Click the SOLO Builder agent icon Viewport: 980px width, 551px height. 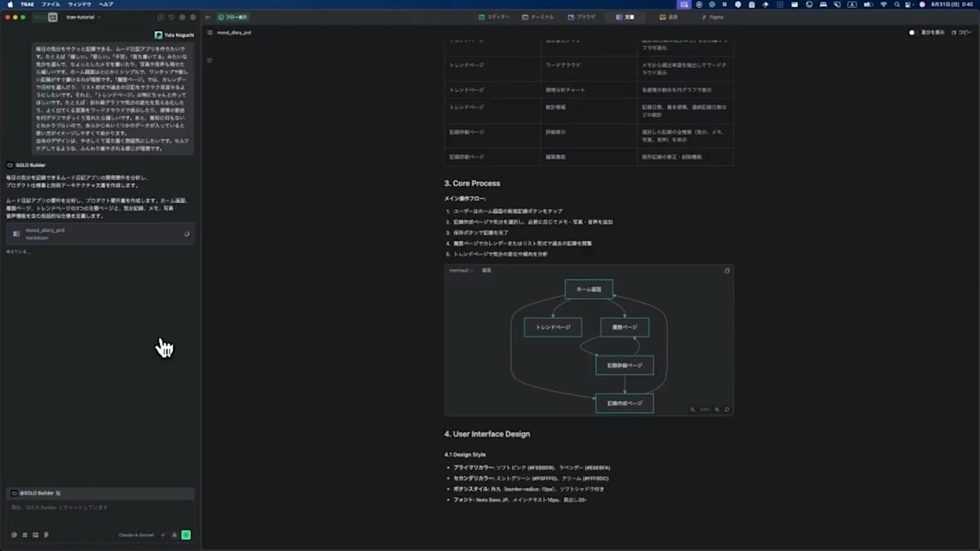point(10,165)
